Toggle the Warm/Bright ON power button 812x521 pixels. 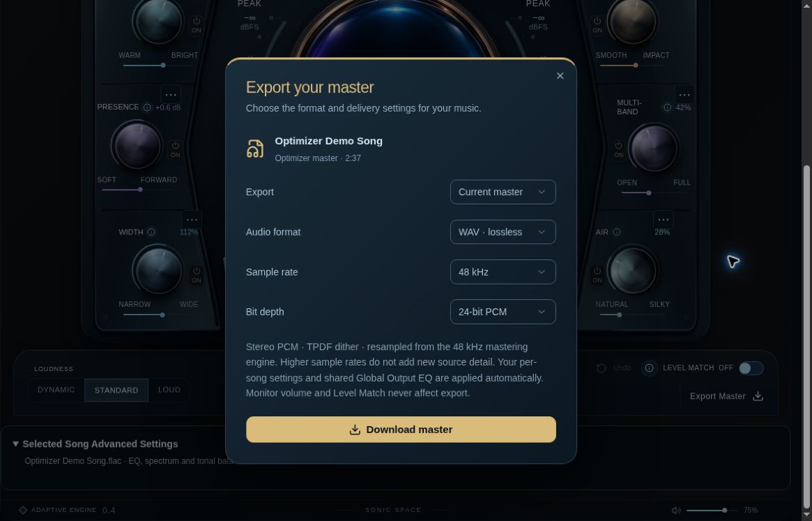coord(197,25)
